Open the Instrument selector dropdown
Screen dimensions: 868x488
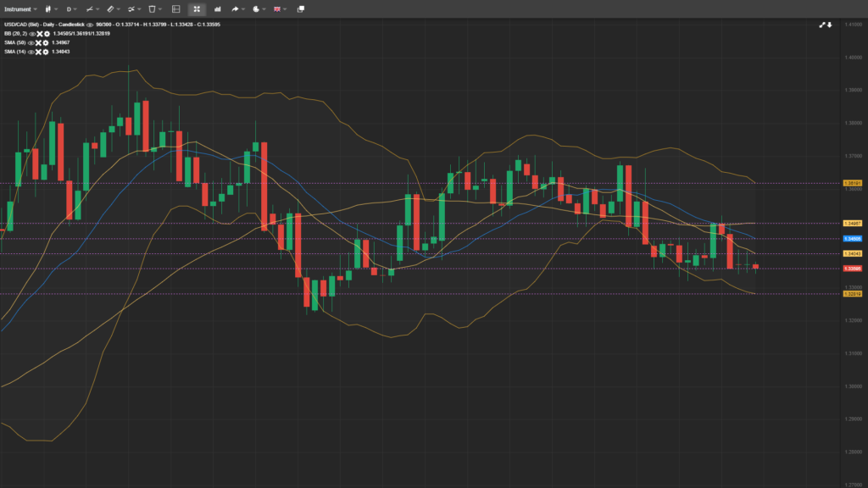20,8
